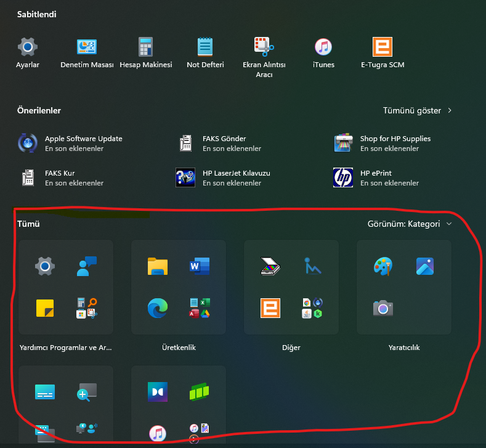Open the scanner app in the Diğer category
The image size is (486, 448).
(270, 266)
